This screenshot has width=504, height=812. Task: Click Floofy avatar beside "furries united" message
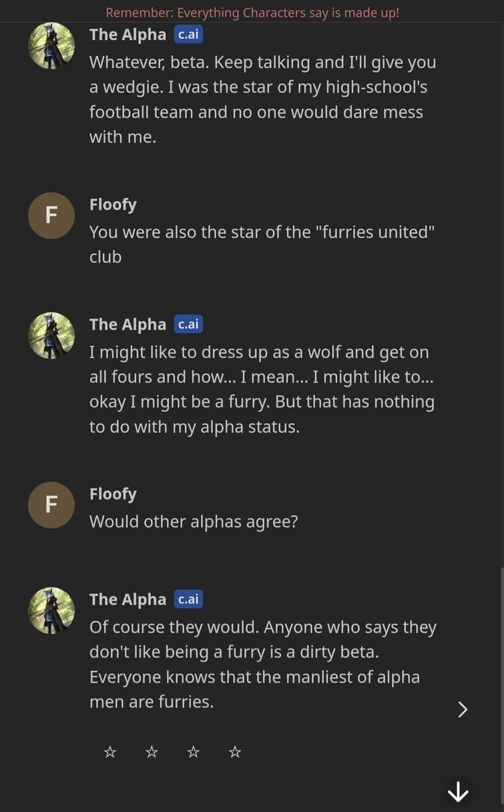pyautogui.click(x=51, y=216)
